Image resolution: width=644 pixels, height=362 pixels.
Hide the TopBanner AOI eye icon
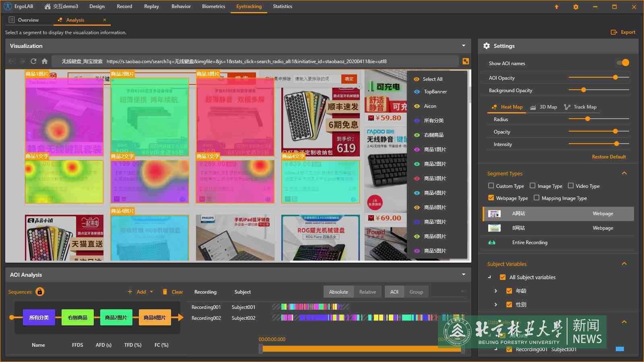point(417,92)
